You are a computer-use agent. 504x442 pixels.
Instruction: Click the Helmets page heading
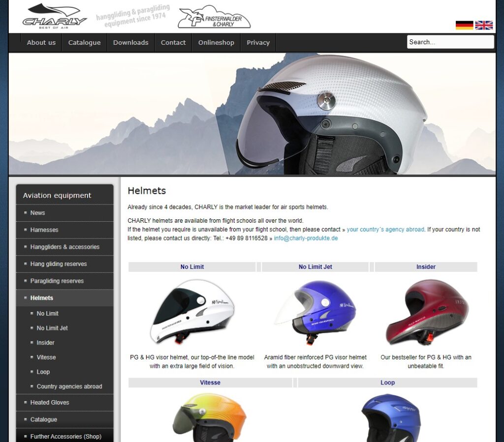point(147,191)
